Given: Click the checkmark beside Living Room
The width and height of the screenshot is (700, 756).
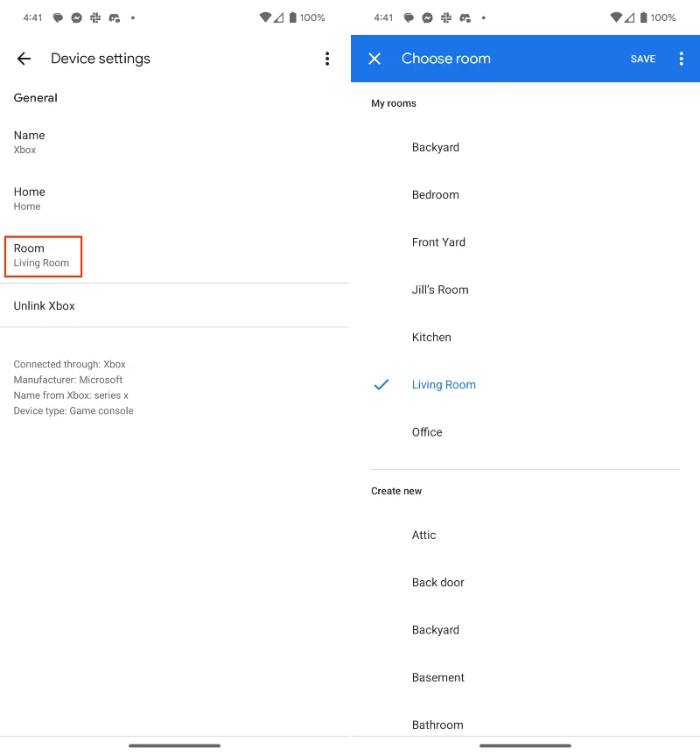Looking at the screenshot, I should [x=380, y=384].
